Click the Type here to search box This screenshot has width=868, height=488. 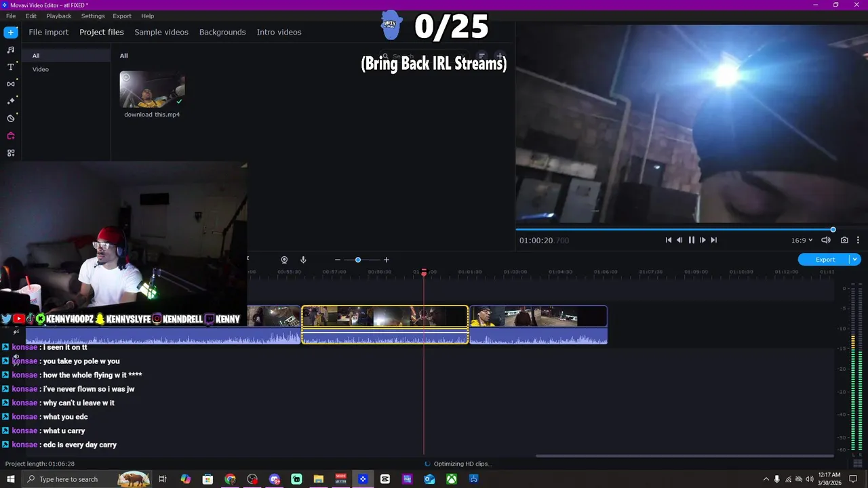pyautogui.click(x=87, y=479)
